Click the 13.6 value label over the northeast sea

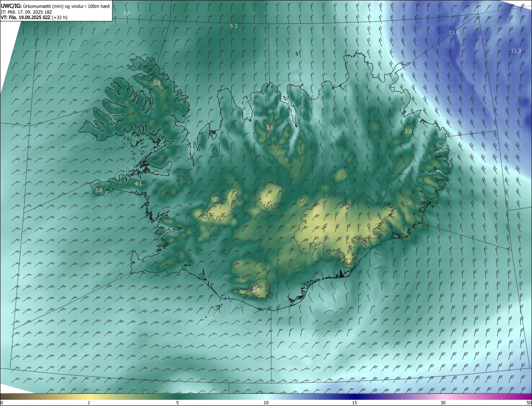[454, 32]
